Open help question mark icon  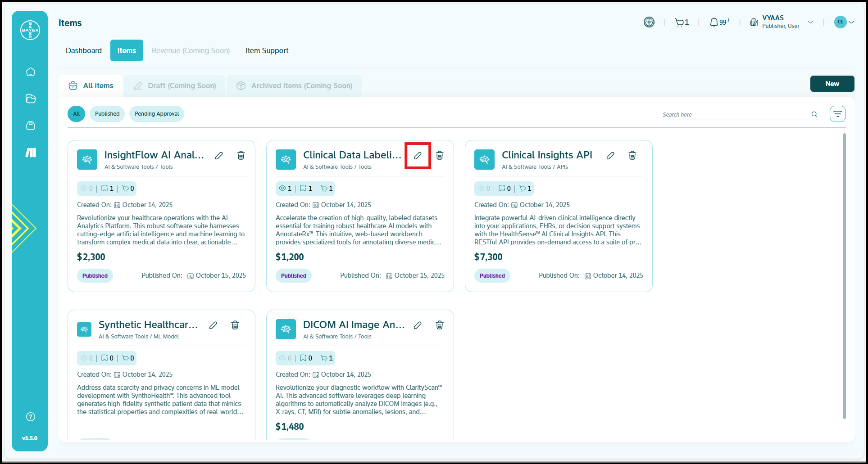point(31,417)
